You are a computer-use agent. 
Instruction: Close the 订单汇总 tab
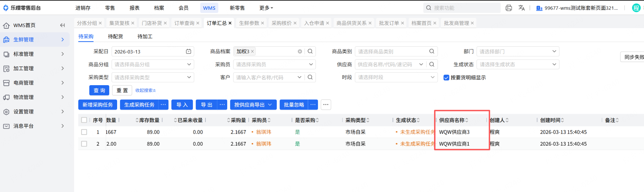[x=230, y=23]
